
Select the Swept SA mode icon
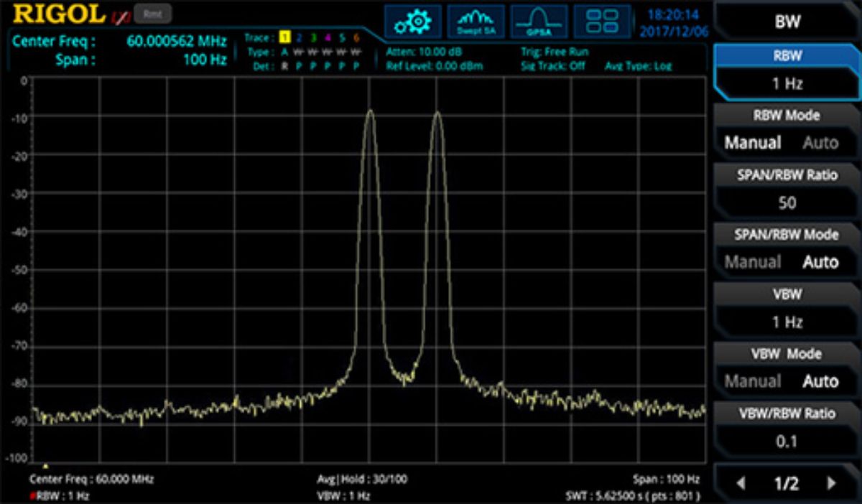click(x=475, y=22)
